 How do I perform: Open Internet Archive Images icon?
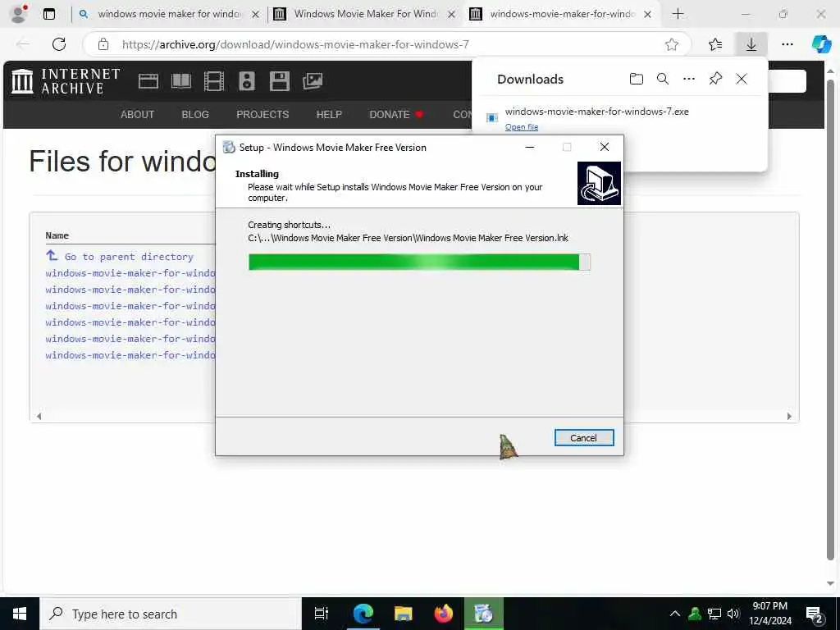[313, 81]
